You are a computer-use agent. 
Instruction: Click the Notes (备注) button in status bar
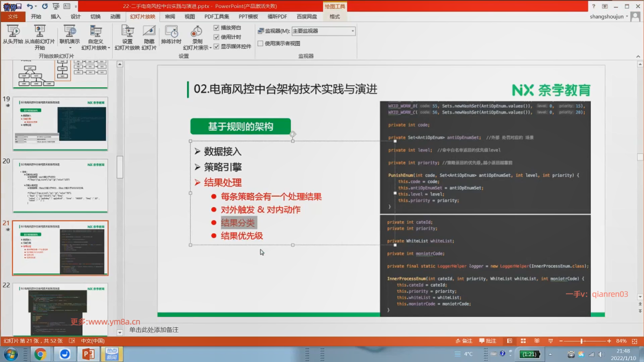pos(464,341)
